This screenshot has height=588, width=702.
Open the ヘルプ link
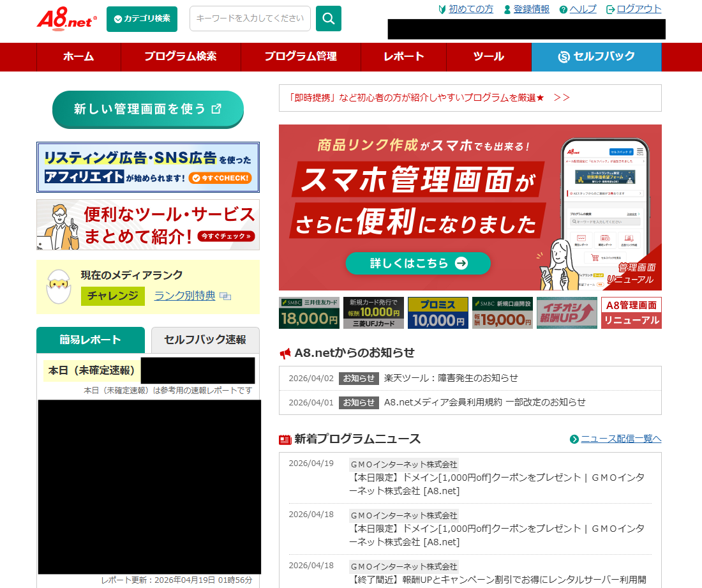583,10
